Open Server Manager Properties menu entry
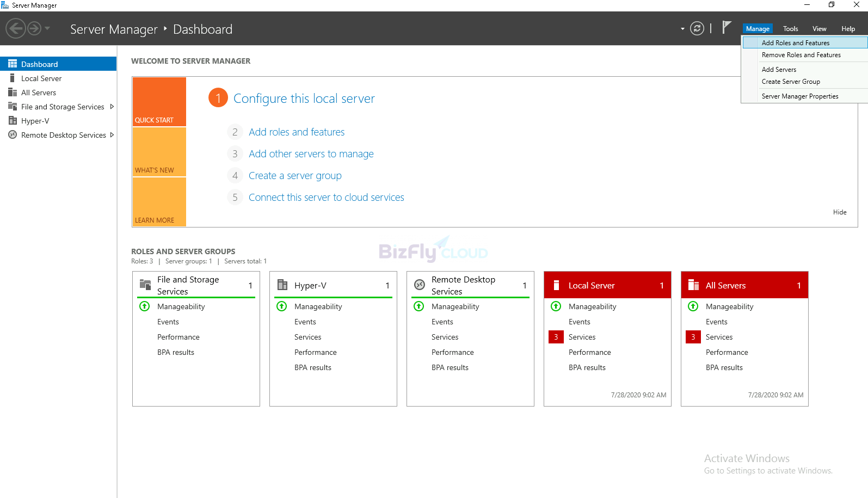Image resolution: width=868 pixels, height=498 pixels. [x=805, y=96]
